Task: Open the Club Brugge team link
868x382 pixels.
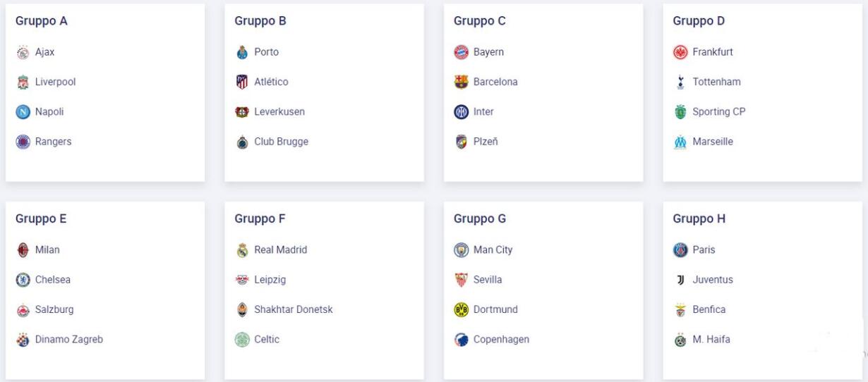Action: click(x=282, y=142)
